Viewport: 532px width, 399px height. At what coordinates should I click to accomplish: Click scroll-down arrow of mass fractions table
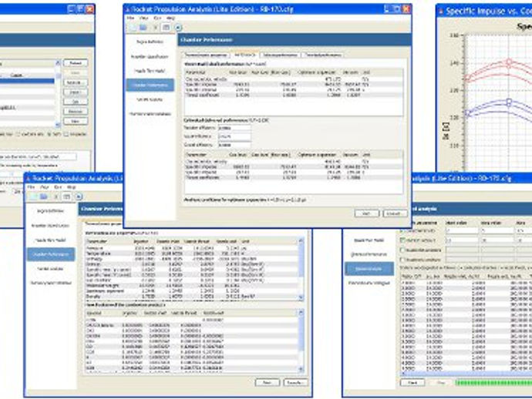coord(301,369)
